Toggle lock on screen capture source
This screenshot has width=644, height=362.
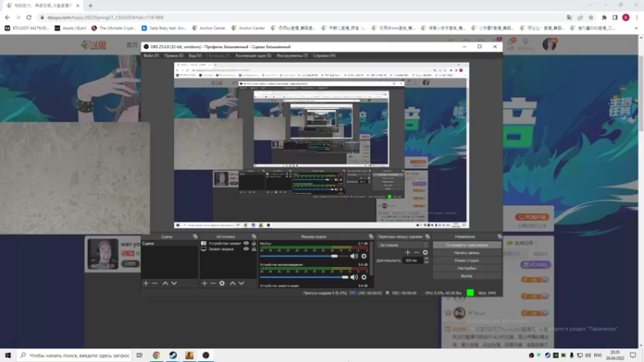[x=254, y=249]
